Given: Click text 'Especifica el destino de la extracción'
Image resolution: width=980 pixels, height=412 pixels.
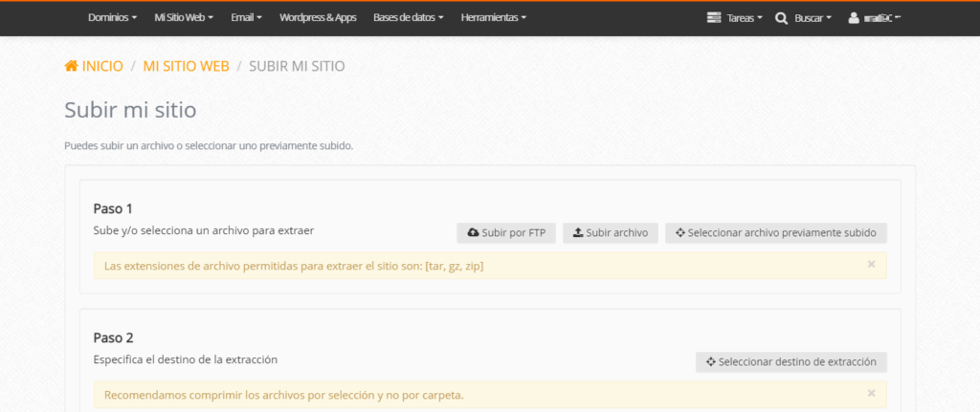Looking at the screenshot, I should [x=186, y=359].
